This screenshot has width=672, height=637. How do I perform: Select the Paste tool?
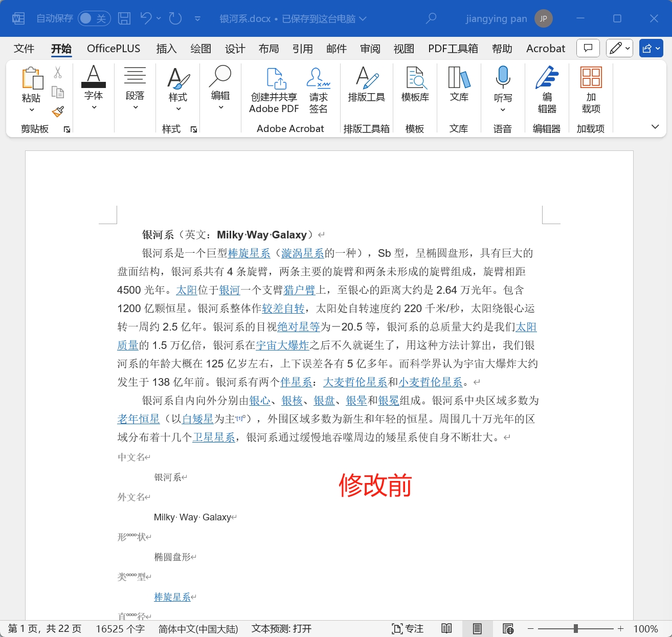pos(32,87)
